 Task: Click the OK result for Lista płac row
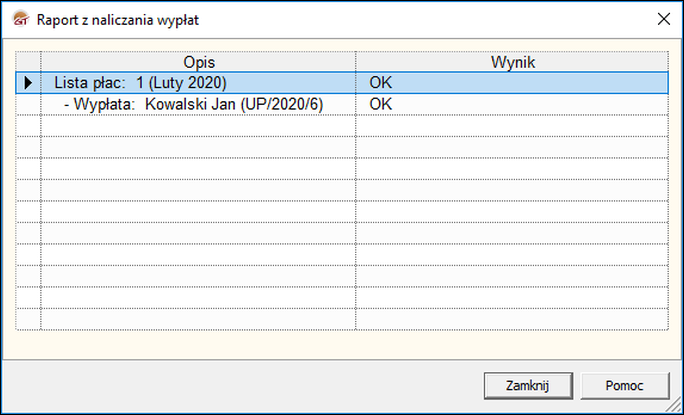[x=381, y=83]
